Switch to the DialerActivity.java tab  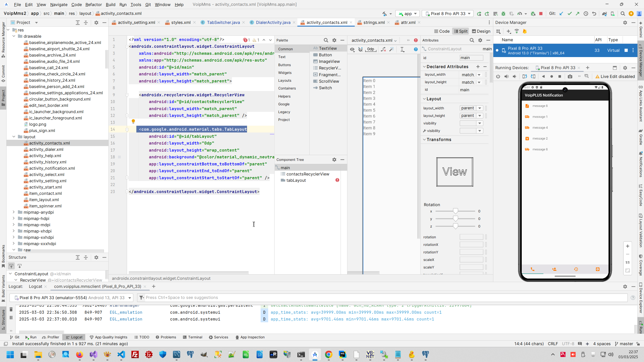point(273,22)
